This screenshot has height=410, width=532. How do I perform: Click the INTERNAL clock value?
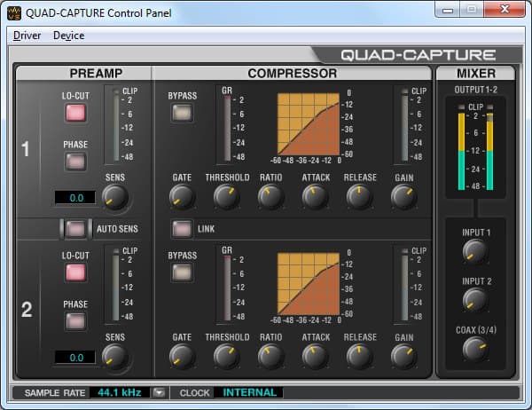click(249, 392)
